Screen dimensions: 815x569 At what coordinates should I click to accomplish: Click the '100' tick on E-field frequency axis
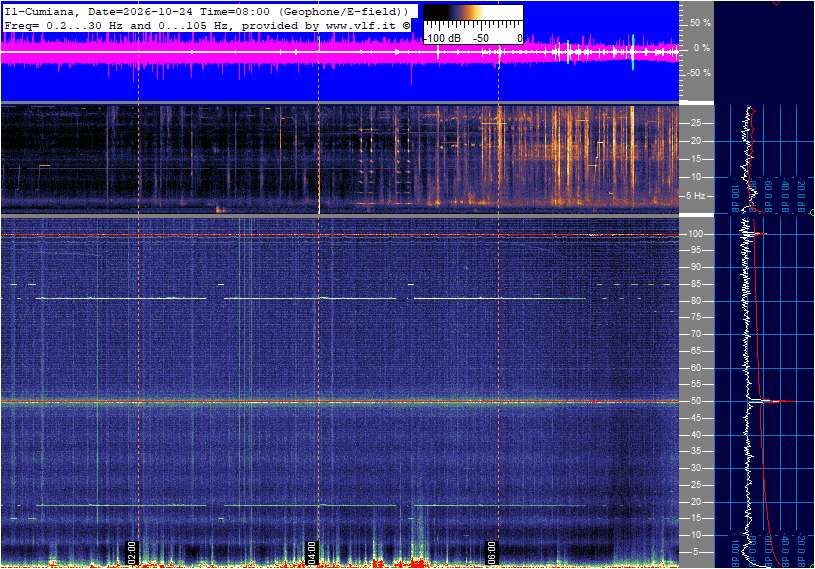(x=695, y=234)
